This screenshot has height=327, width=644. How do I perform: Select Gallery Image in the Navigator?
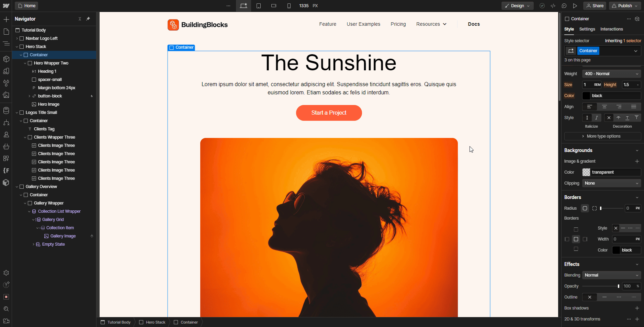tap(63, 236)
